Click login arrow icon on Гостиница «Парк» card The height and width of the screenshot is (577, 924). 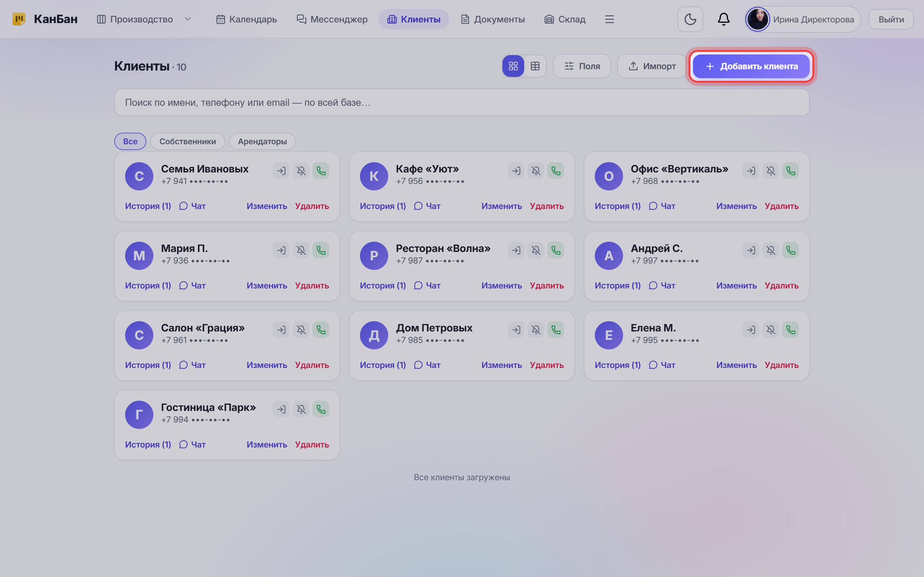tap(281, 409)
